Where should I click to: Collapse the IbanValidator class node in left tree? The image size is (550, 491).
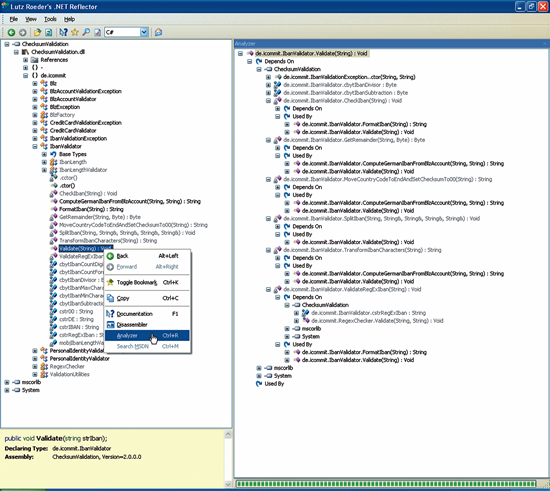click(35, 146)
